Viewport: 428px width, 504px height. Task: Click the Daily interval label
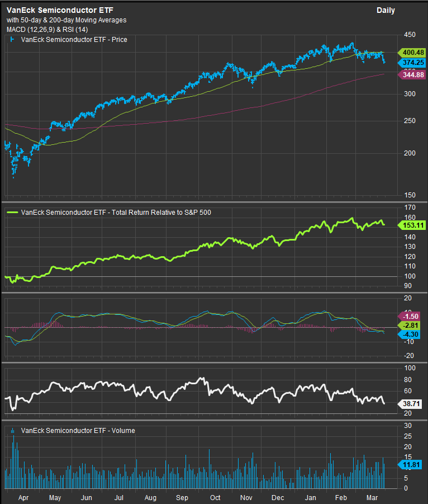point(386,10)
